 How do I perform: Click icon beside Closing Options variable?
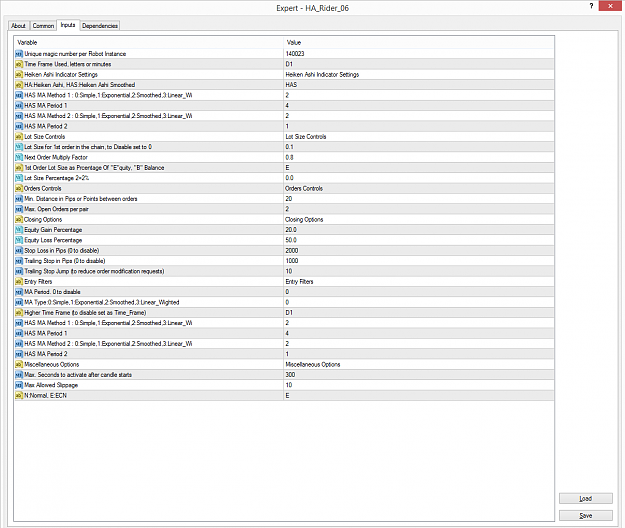pos(19,220)
